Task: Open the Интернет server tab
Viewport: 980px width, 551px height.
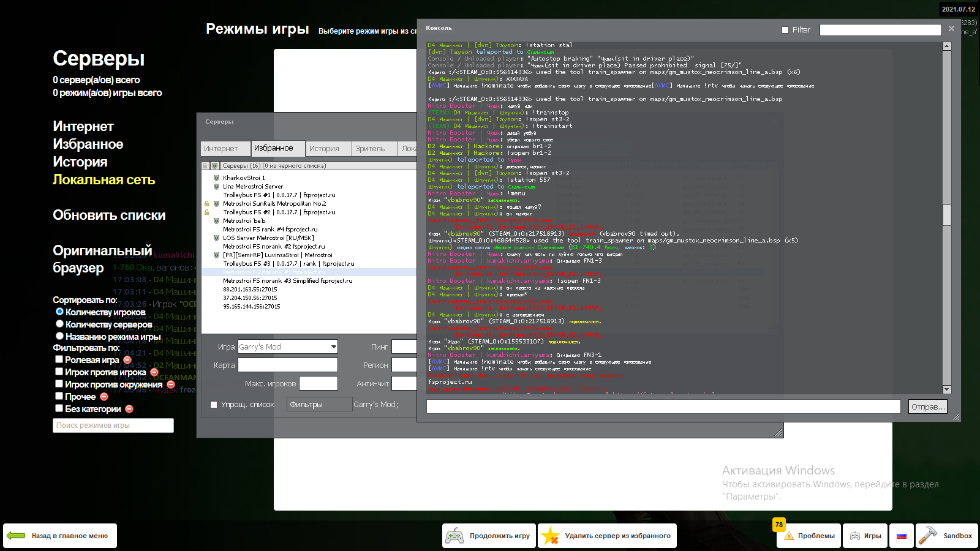Action: [x=221, y=149]
